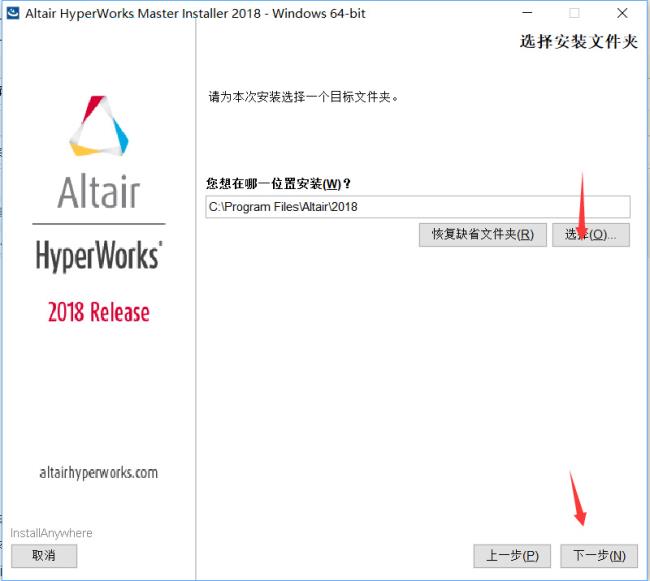Minimize the installer window
650x581 pixels.
[527, 13]
